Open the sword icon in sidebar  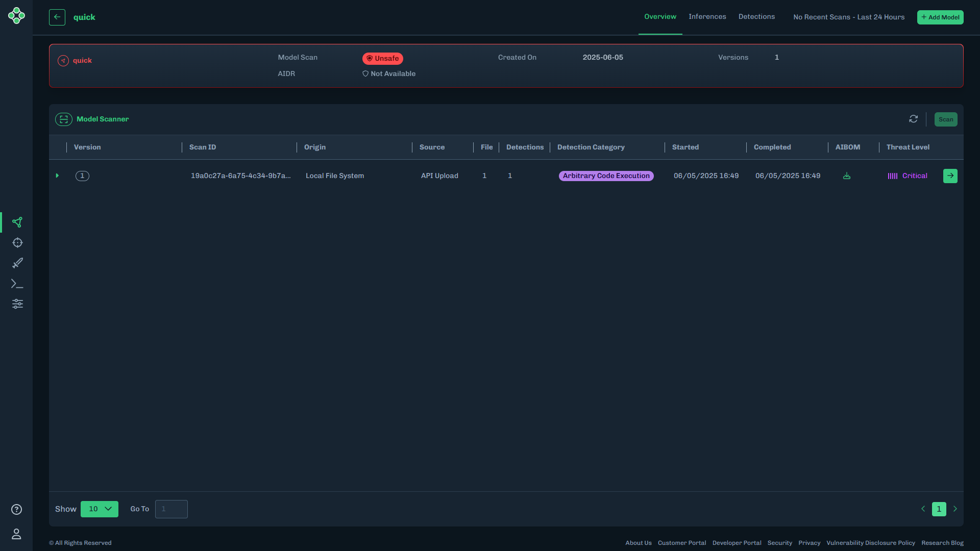point(17,263)
